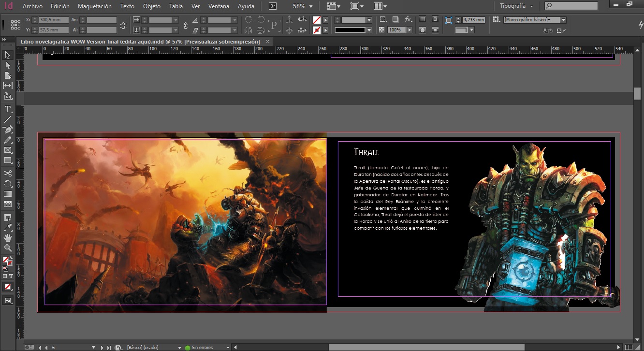The width and height of the screenshot is (644, 351).
Task: Click the quick apply lightning icon
Action: click(641, 25)
